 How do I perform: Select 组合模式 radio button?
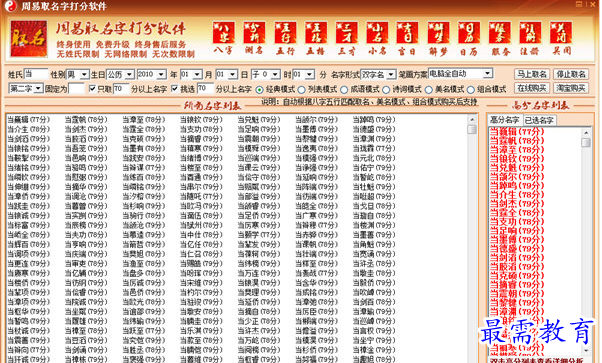coord(471,90)
